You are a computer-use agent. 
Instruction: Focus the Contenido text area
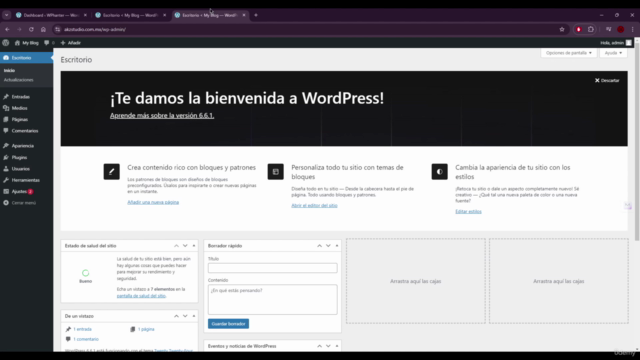[273, 300]
